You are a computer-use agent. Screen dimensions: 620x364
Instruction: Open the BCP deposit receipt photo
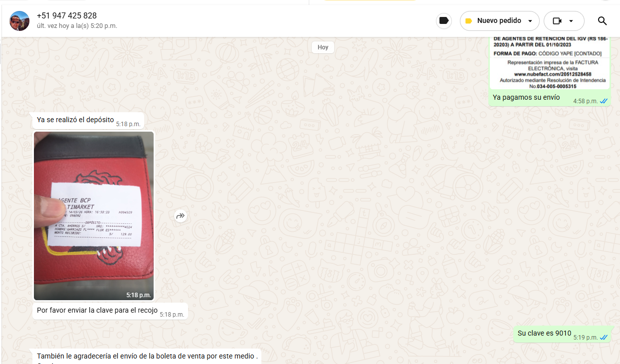(x=94, y=216)
